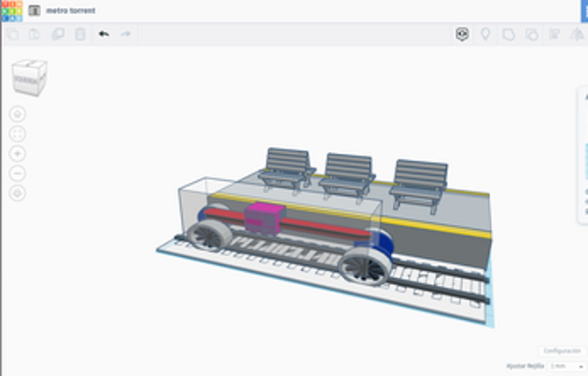Select the front right train wheel
The width and height of the screenshot is (588, 376).
pos(365,266)
